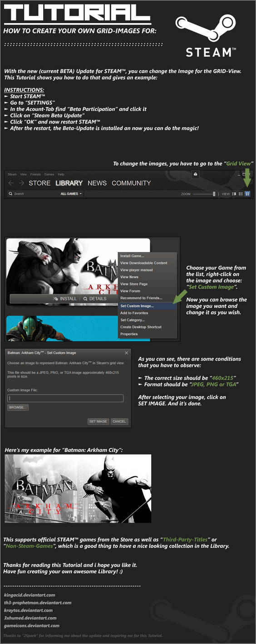Image resolution: width=256 pixels, height=644 pixels.
Task: Click the search magnifier icon
Action: point(11,193)
